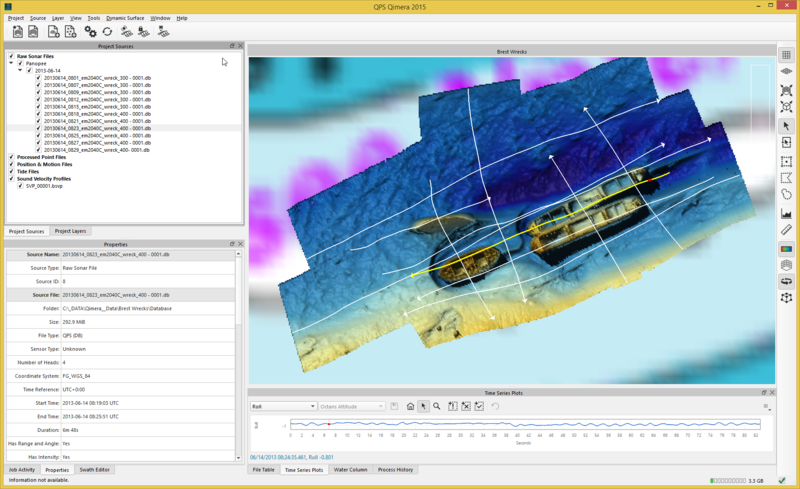
Task: Choose the rectangular selection tool
Action: 787,161
